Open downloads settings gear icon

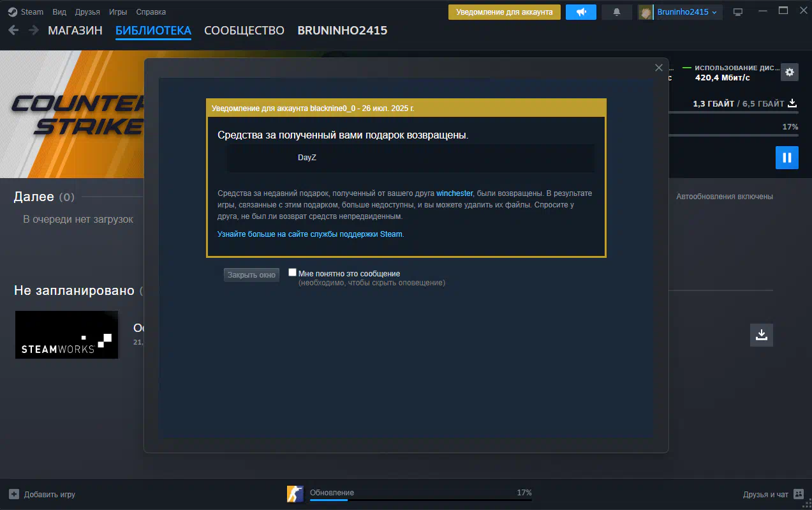point(790,72)
